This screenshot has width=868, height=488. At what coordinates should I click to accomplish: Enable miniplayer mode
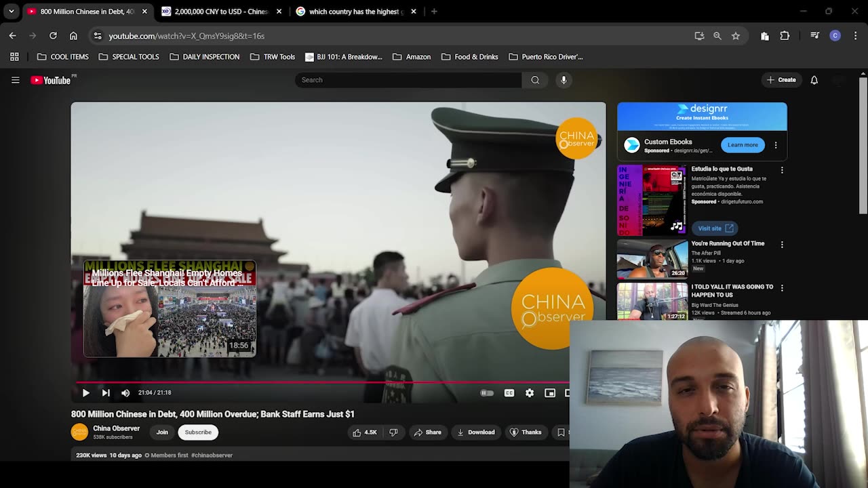click(550, 393)
